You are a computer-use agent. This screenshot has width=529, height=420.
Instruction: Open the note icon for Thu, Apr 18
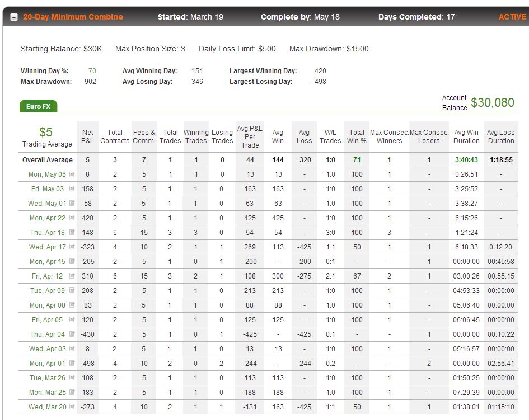pyautogui.click(x=72, y=232)
